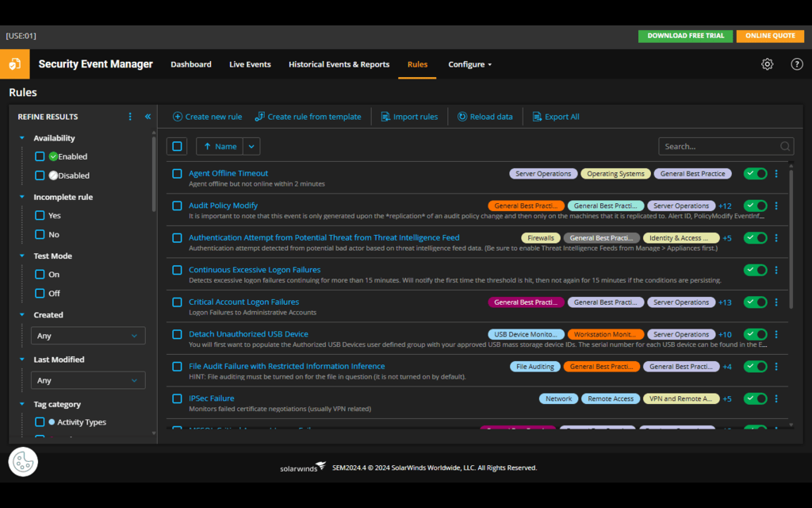Disable the toggle on IPSec Failure rule

pos(755,398)
